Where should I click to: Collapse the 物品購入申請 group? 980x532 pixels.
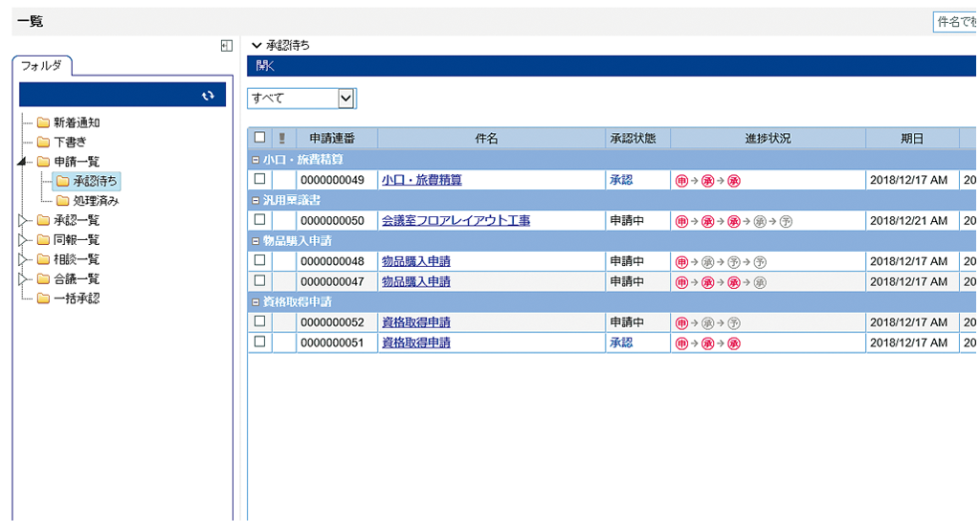255,241
